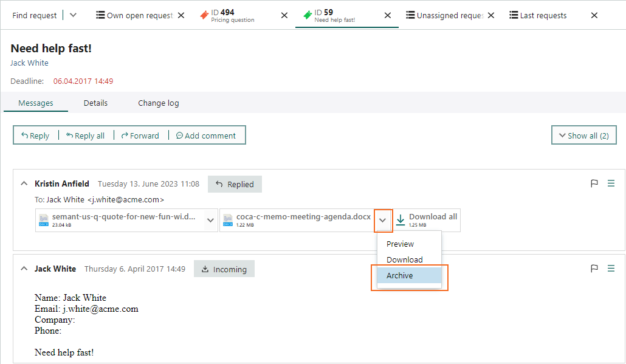Select Preview in the attachment menu
The height and width of the screenshot is (364, 626).
pos(400,244)
